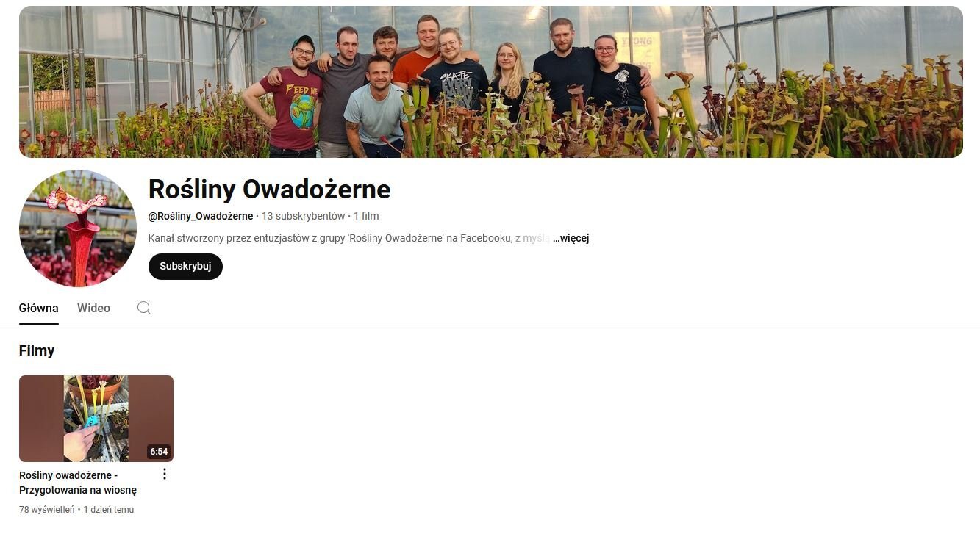980x559 pixels.
Task: Switch to the Główna tab
Action: [39, 309]
